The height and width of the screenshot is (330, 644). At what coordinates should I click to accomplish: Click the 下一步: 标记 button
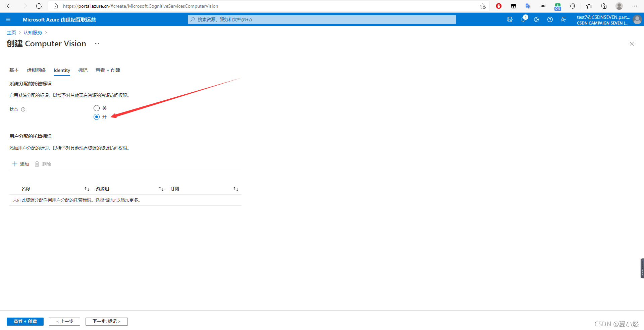[107, 322]
